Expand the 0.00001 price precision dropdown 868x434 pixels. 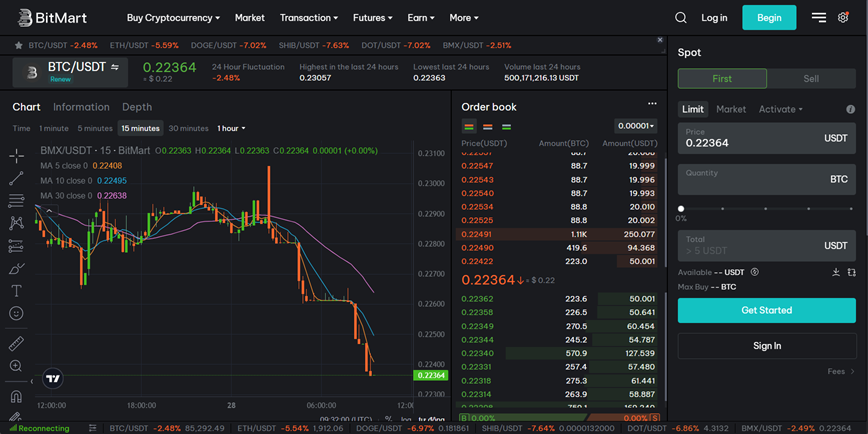[x=636, y=126]
